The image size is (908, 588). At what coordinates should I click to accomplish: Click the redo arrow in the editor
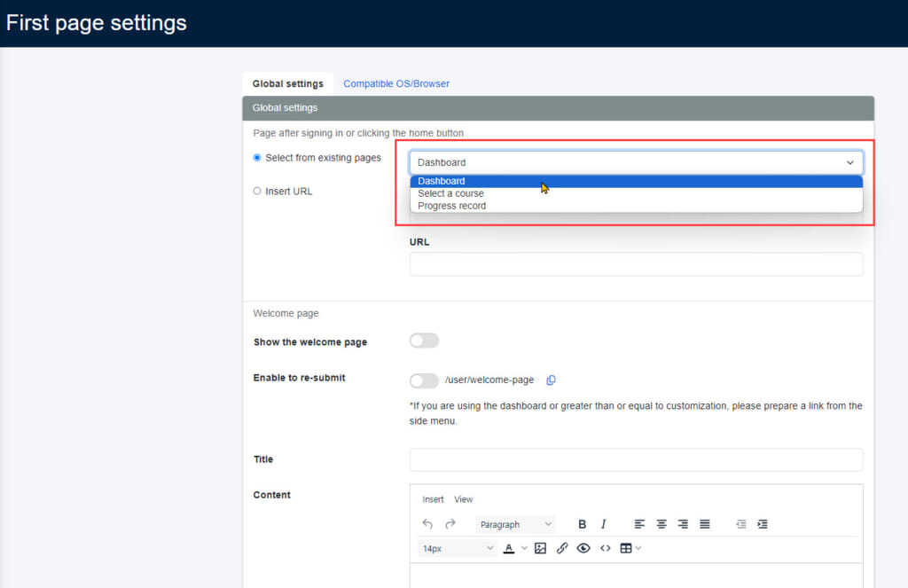pos(448,524)
